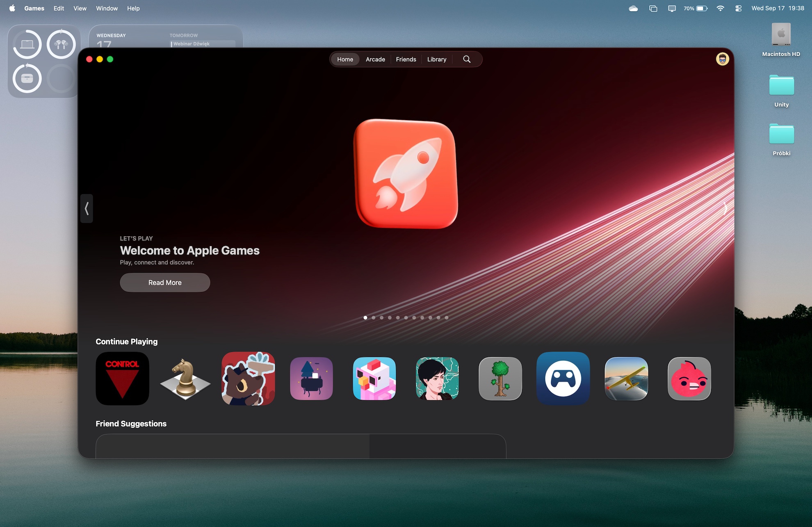Open the Friends tab

click(x=406, y=59)
